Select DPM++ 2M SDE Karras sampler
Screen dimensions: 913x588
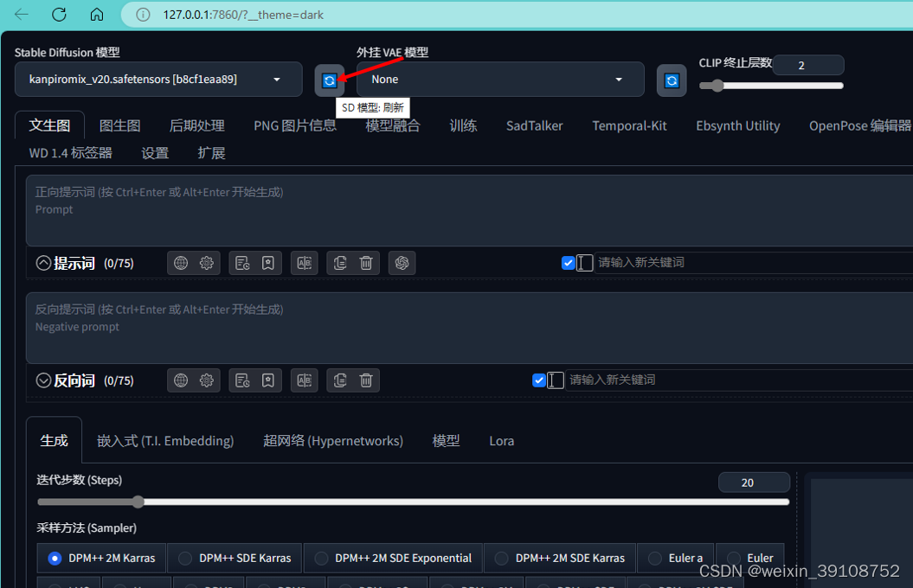tap(560, 558)
